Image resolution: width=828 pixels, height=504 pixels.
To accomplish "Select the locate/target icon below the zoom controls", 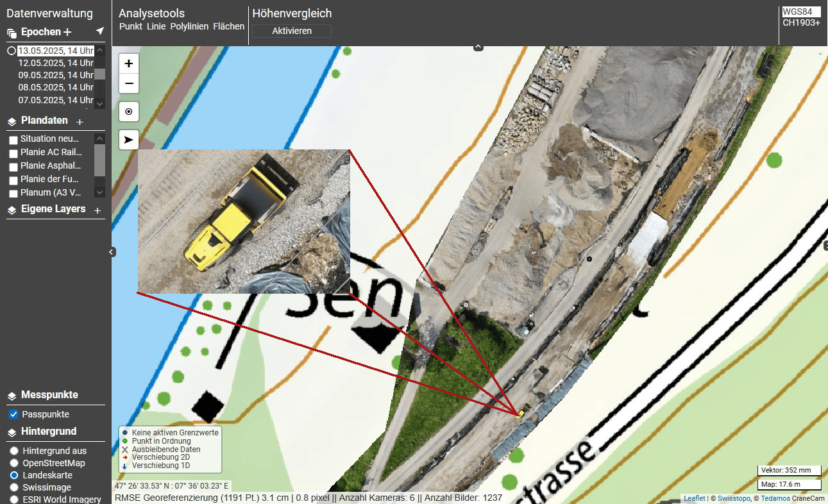I will click(x=128, y=112).
